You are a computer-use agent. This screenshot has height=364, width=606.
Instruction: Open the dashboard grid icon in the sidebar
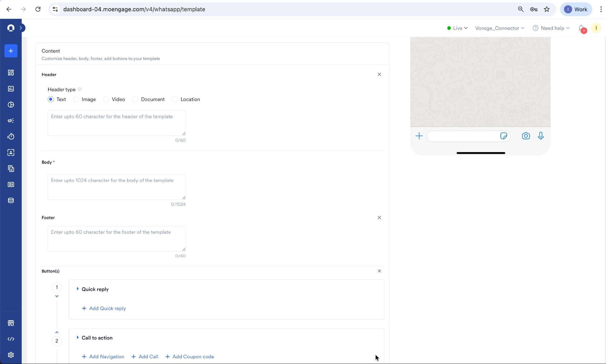(x=11, y=72)
